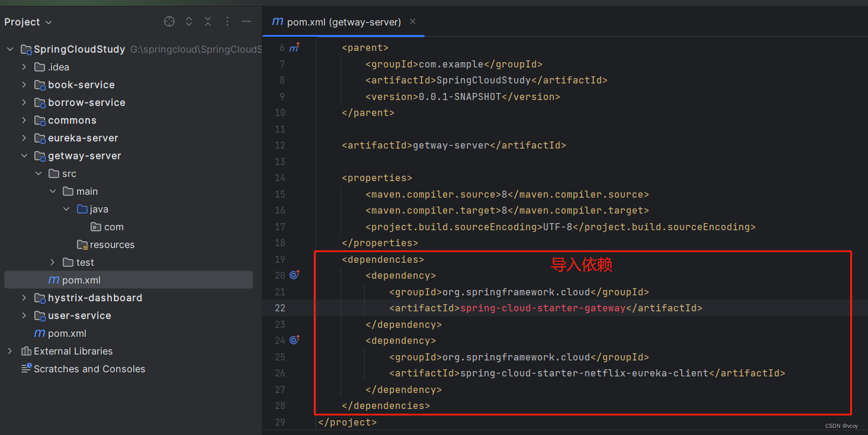The height and width of the screenshot is (435, 868).
Task: Select the SpringCloudStudy project root
Action: (x=79, y=49)
